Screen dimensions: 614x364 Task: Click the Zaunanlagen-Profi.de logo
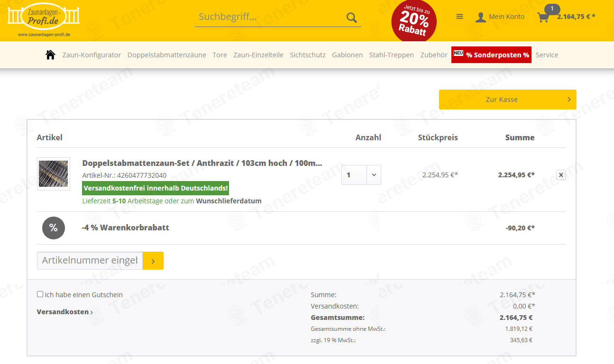click(43, 19)
